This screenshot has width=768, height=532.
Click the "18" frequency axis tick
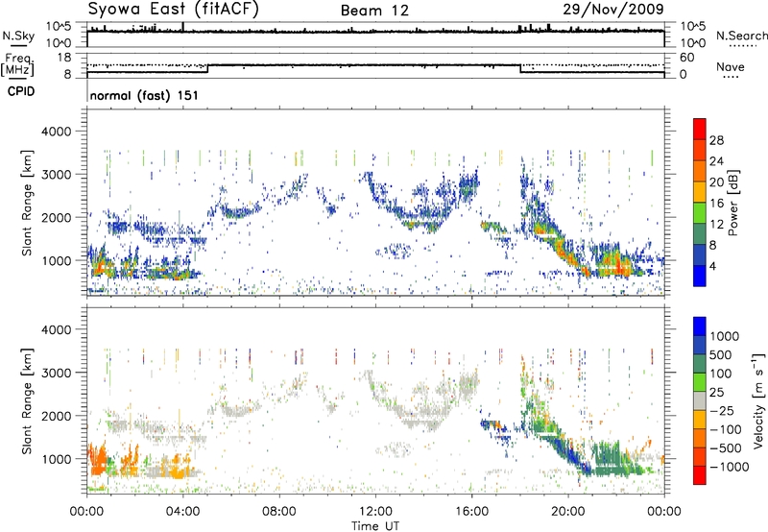coord(64,58)
